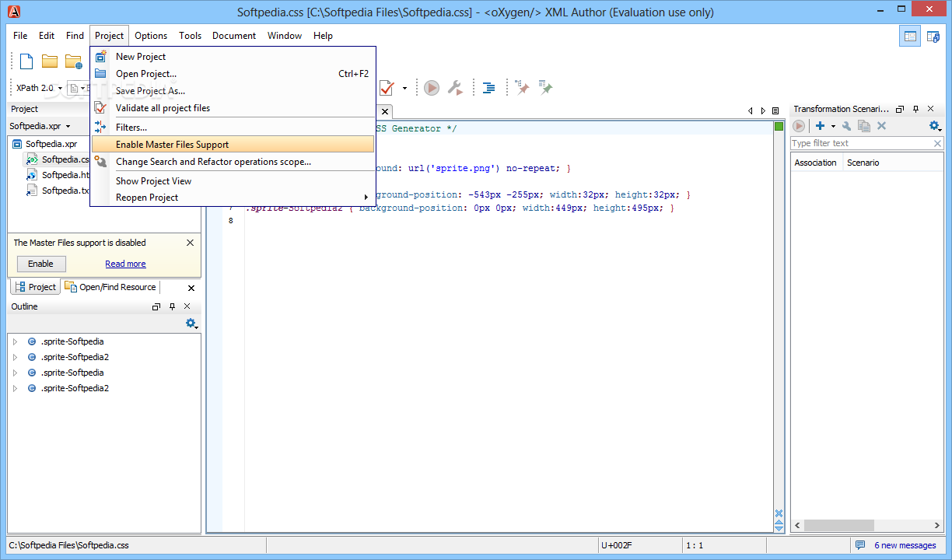Choose New Project from the Project menu
The image size is (952, 560).
(233, 57)
